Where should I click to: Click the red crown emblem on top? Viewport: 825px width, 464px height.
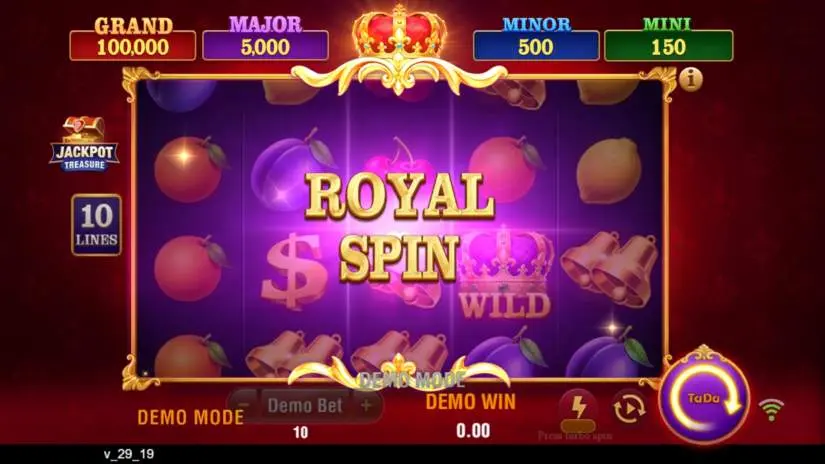(x=399, y=32)
